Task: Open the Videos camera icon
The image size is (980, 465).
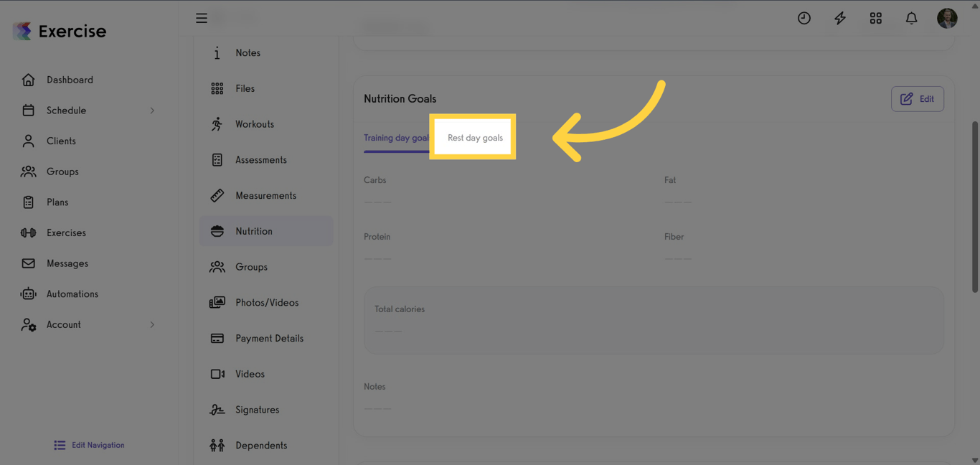Action: point(217,374)
